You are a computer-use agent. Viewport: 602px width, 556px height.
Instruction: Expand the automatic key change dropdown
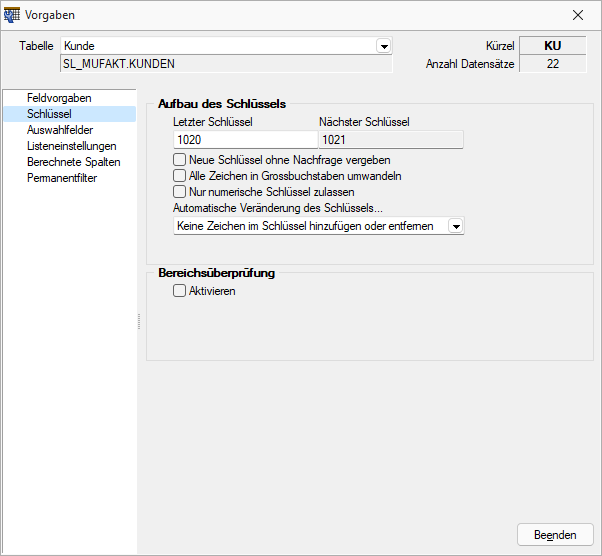tap(456, 226)
